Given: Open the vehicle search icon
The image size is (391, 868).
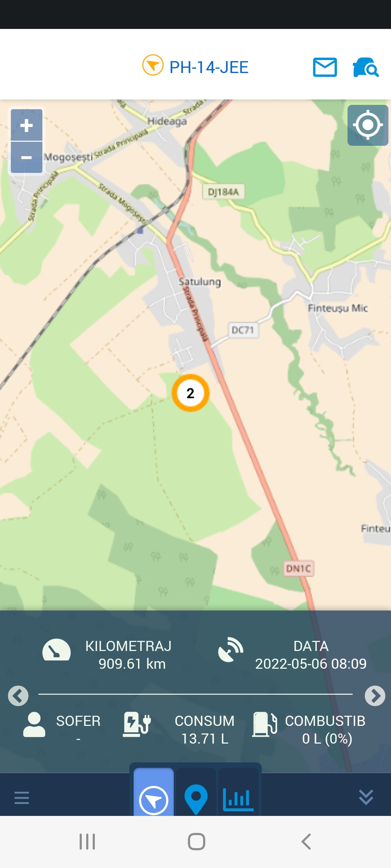Looking at the screenshot, I should point(366,67).
